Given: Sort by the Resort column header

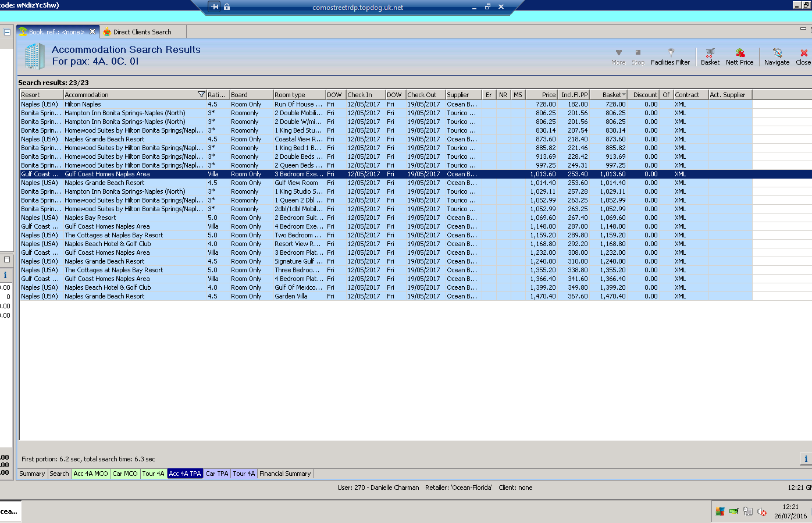Looking at the screenshot, I should (41, 95).
